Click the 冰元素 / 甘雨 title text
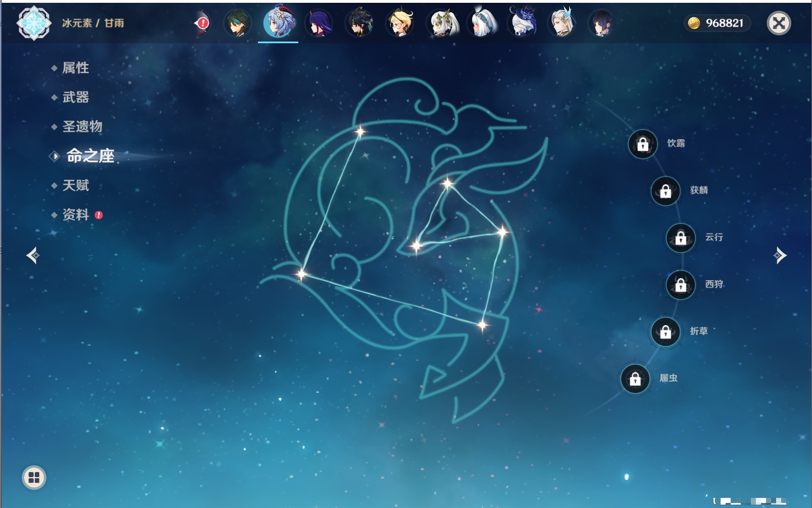The height and width of the screenshot is (508, 812). click(93, 23)
